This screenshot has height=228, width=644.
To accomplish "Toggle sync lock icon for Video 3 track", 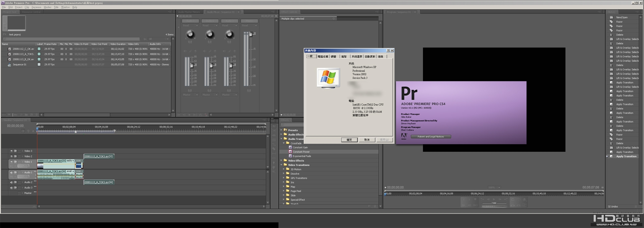I will [15, 151].
